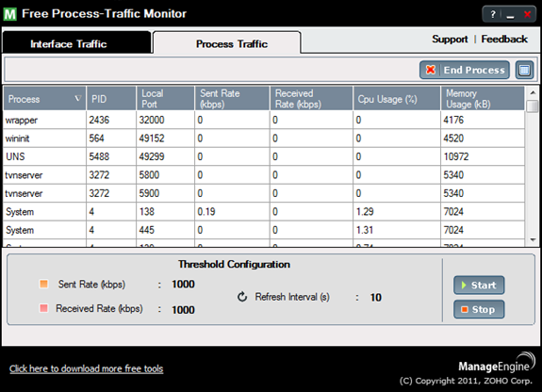Open the Feedback link
This screenshot has height=392, width=542.
504,39
